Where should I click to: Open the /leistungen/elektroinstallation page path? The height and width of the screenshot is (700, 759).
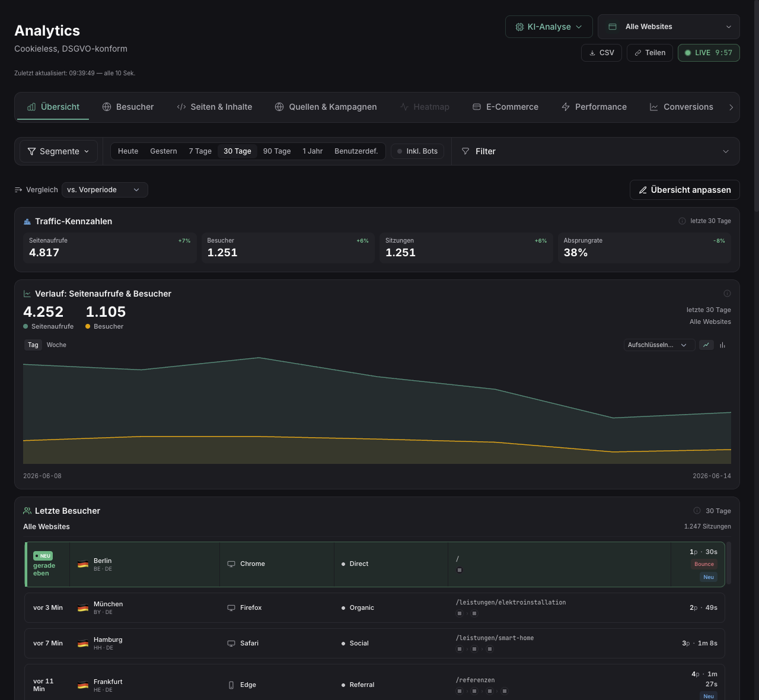pyautogui.click(x=511, y=603)
